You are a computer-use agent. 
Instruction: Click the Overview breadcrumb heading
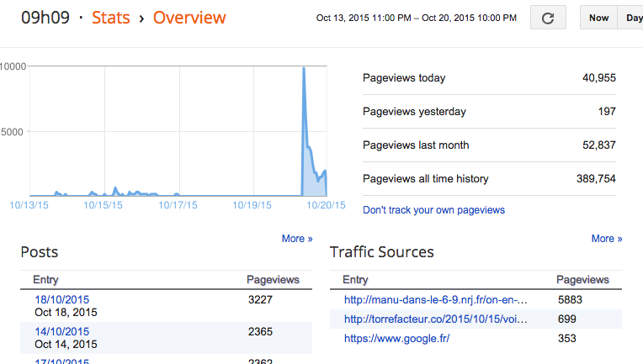[x=189, y=17]
